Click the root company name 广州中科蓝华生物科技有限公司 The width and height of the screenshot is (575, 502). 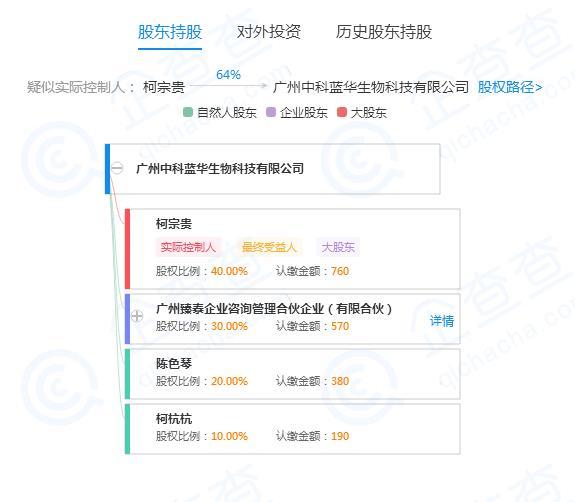click(x=220, y=169)
